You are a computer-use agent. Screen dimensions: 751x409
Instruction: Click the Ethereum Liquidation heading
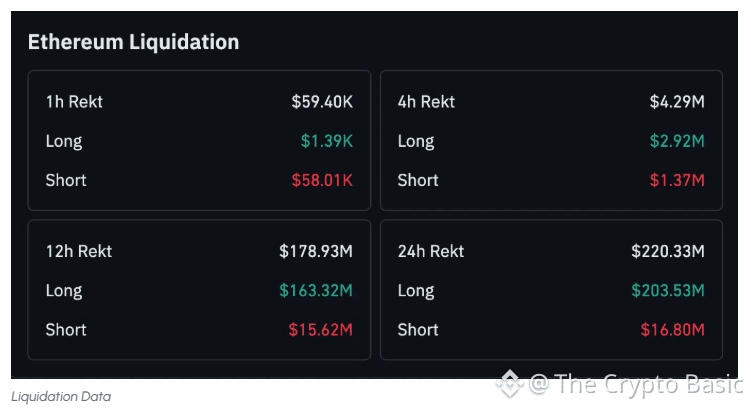[134, 42]
